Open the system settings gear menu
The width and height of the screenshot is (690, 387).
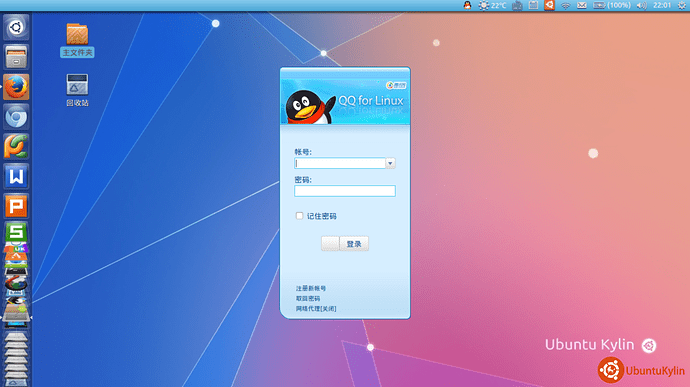click(x=682, y=5)
